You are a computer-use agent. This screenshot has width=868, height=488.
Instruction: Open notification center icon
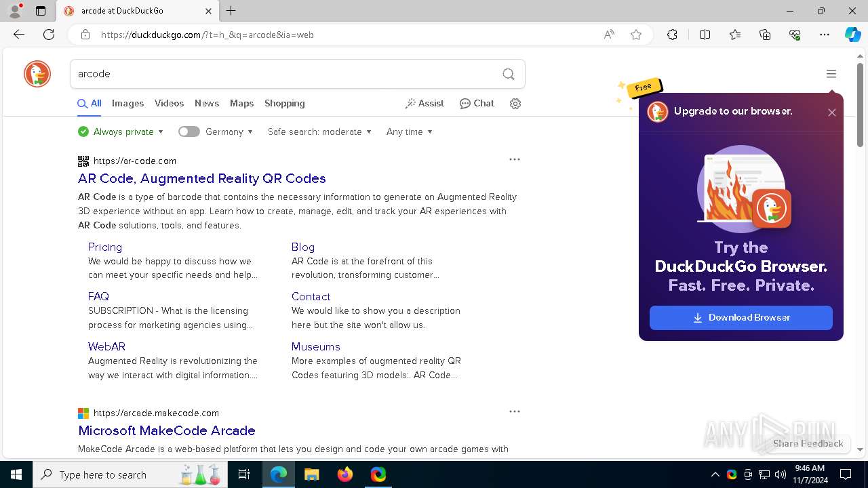[x=846, y=474]
